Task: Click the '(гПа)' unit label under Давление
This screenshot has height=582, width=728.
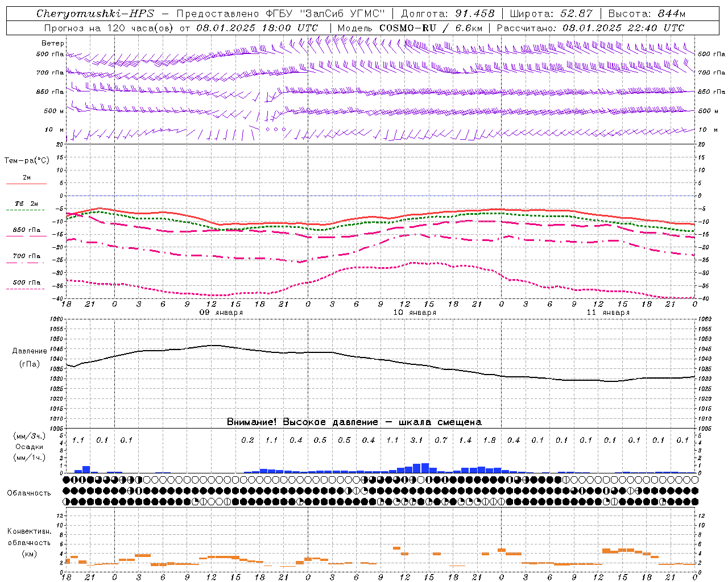Action: pos(30,364)
